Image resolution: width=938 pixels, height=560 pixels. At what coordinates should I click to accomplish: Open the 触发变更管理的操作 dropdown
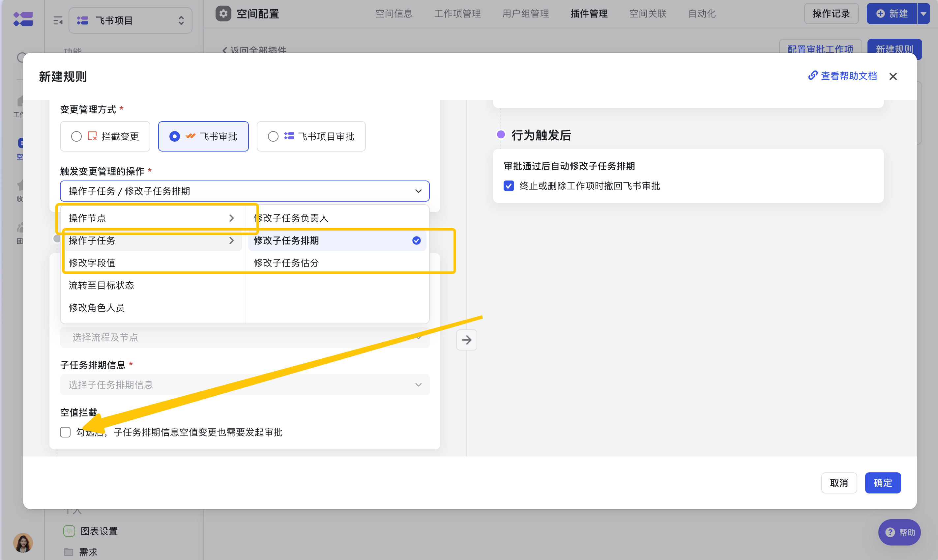point(245,191)
